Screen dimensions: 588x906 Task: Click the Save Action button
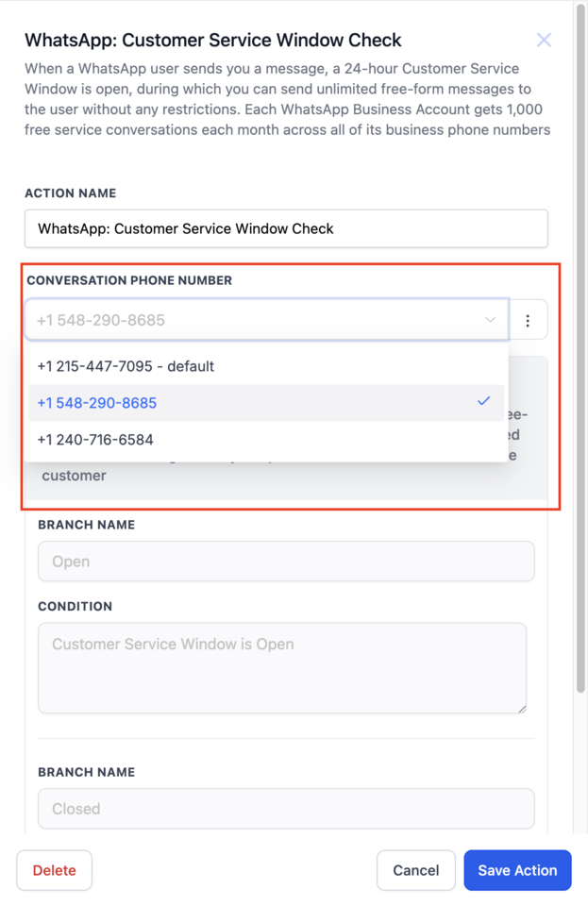point(517,870)
